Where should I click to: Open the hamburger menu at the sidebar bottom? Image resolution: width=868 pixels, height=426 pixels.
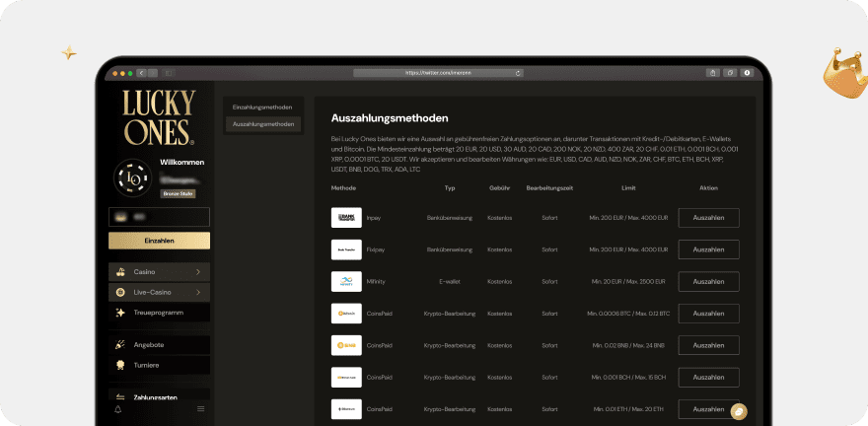pos(200,408)
